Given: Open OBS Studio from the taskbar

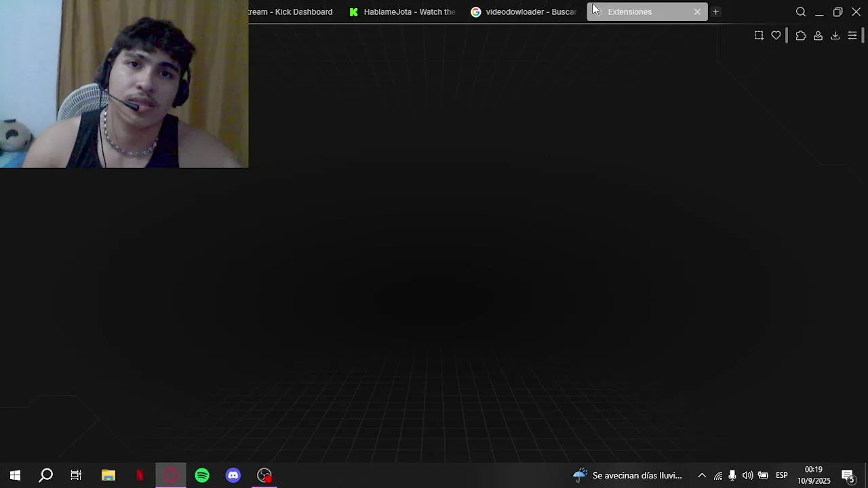Looking at the screenshot, I should click(264, 475).
